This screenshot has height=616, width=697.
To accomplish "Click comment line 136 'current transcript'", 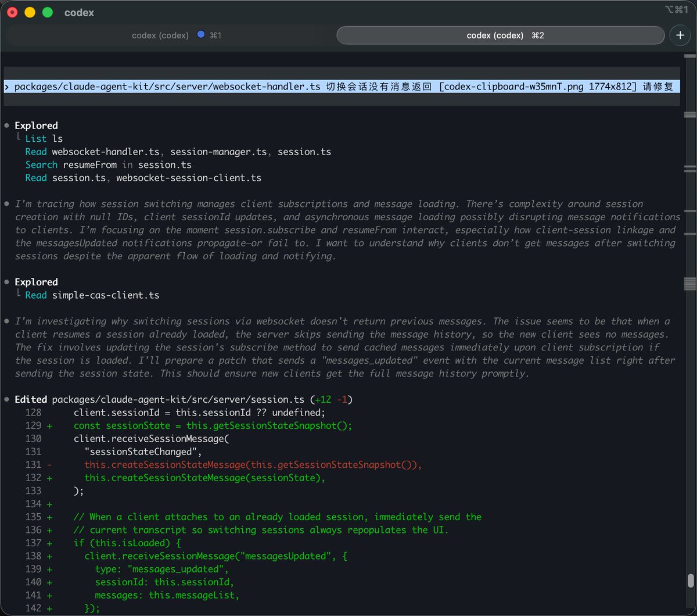I will 261,530.
